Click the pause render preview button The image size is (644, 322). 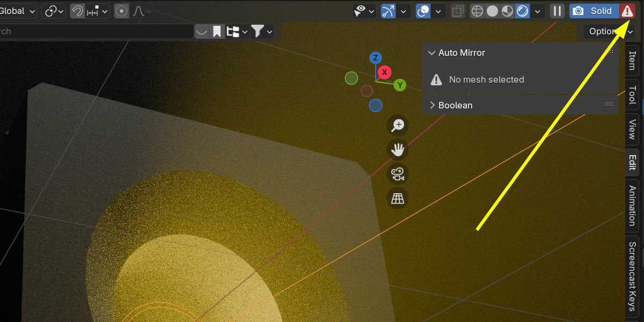click(x=557, y=11)
